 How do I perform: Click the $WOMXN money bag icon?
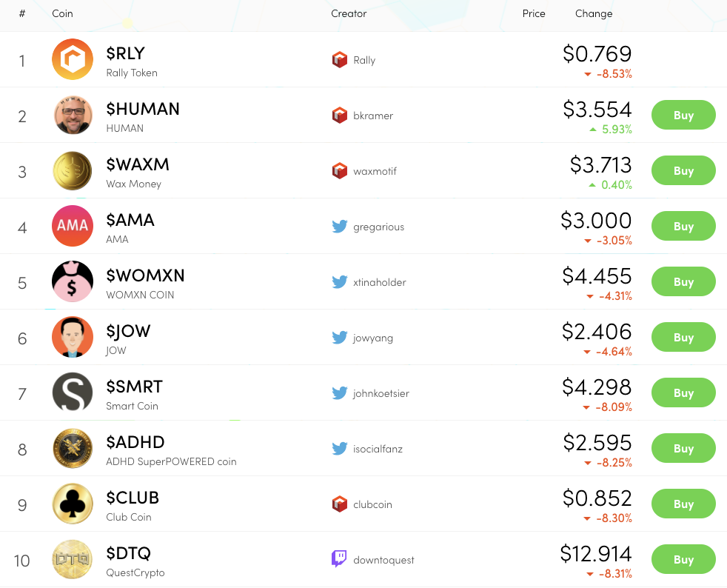[x=73, y=282]
